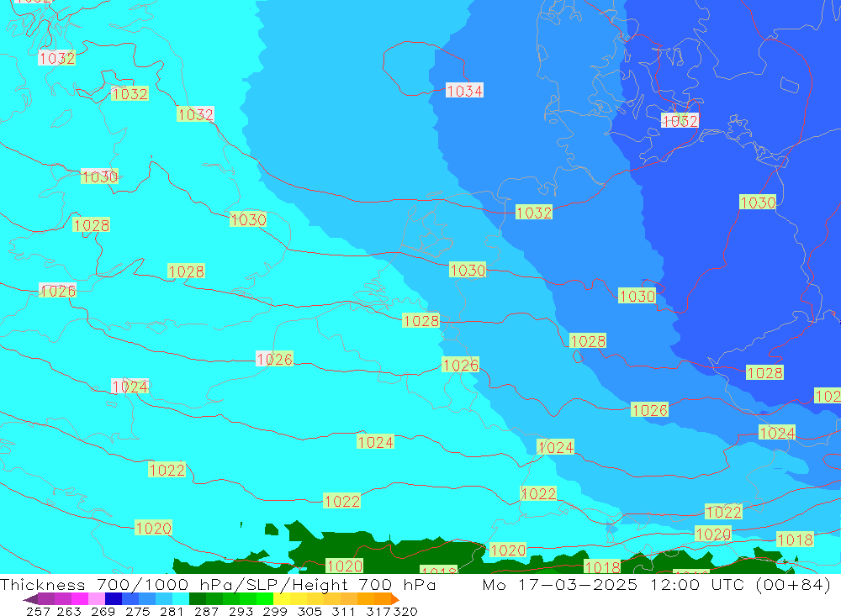Click legend value 299
This screenshot has height=616, width=841.
tap(275, 611)
